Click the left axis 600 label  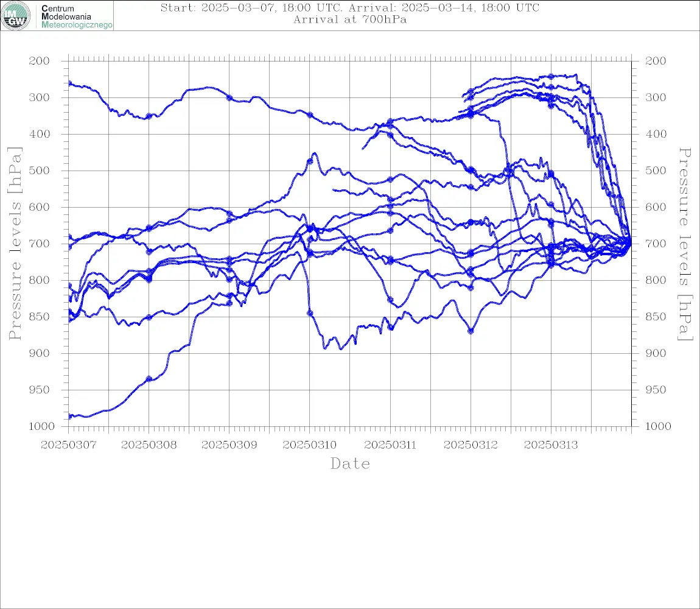(x=39, y=207)
